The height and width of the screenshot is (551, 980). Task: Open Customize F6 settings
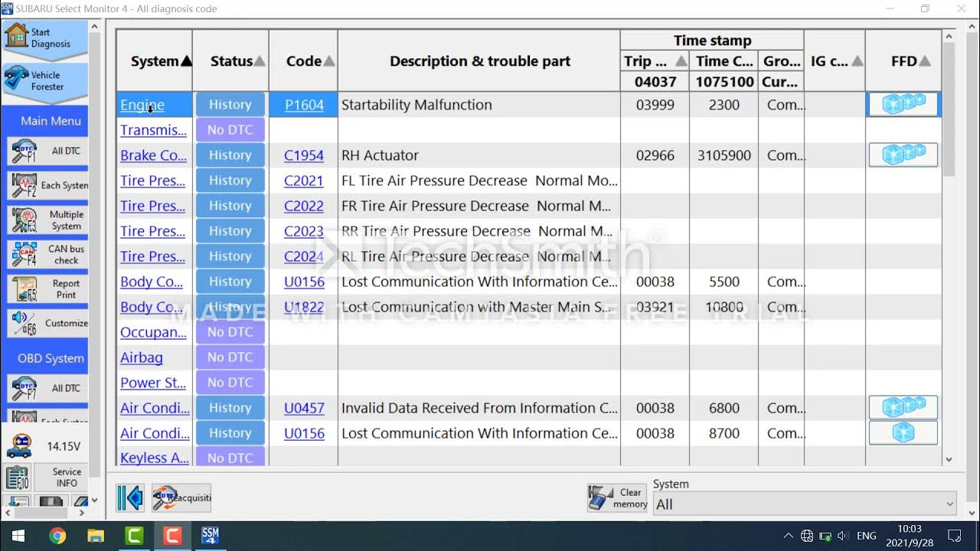click(x=47, y=323)
